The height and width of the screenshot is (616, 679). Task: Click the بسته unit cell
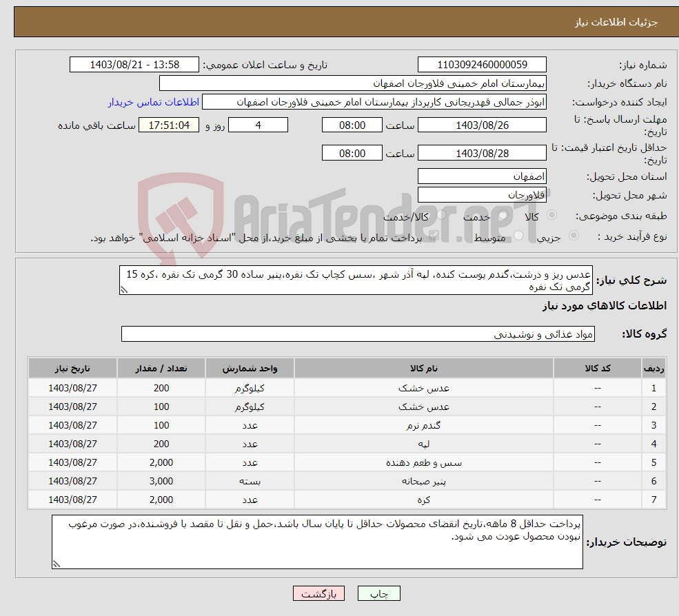[250, 482]
